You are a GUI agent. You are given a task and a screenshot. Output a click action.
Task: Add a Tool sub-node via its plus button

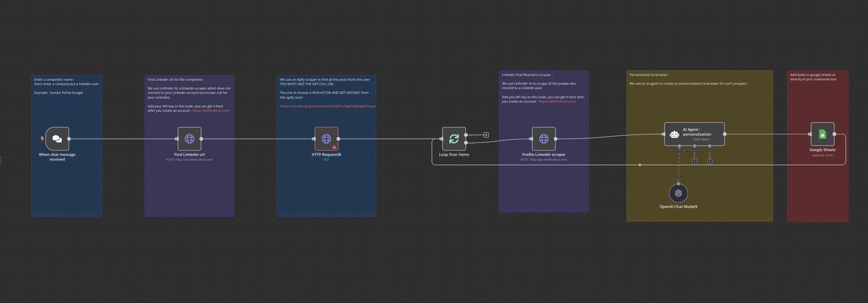[710, 161]
